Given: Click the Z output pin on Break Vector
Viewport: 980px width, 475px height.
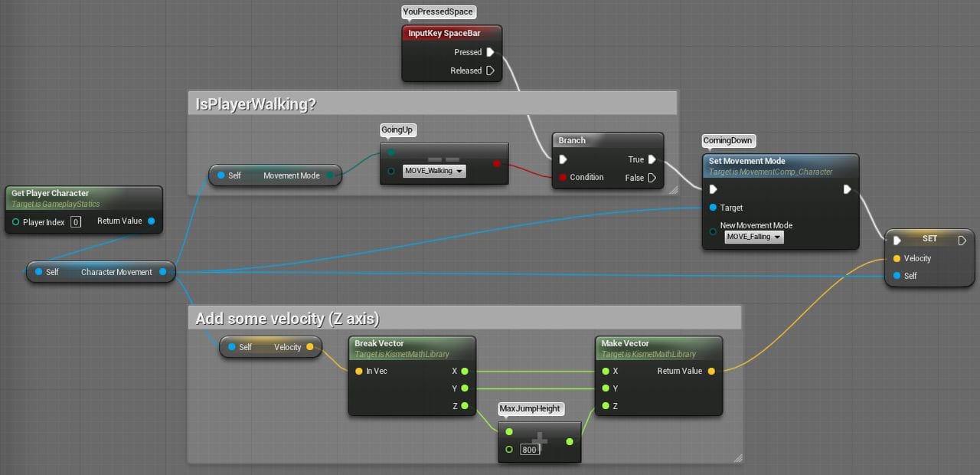Looking at the screenshot, I should coord(464,406).
